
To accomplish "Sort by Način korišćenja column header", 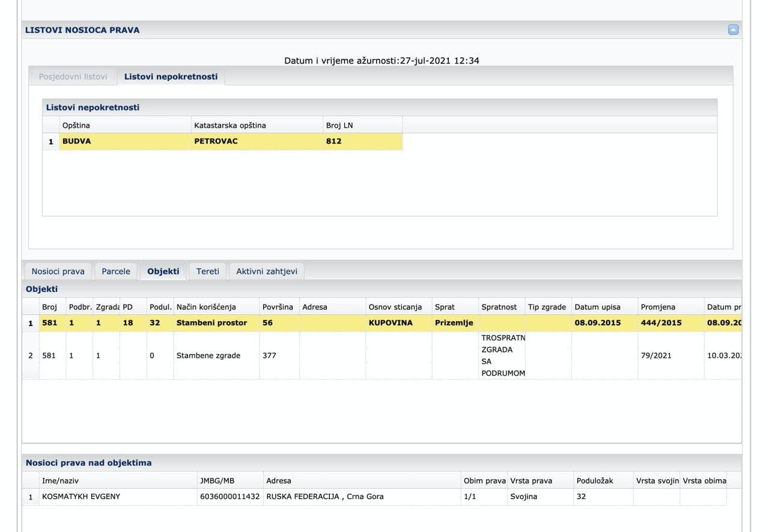I will [x=206, y=307].
